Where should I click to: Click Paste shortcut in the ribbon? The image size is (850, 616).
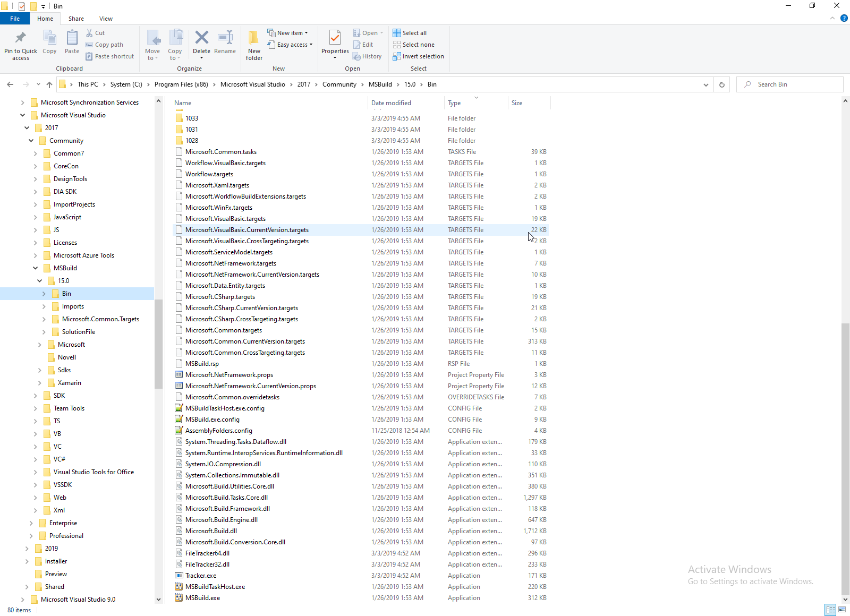(109, 56)
